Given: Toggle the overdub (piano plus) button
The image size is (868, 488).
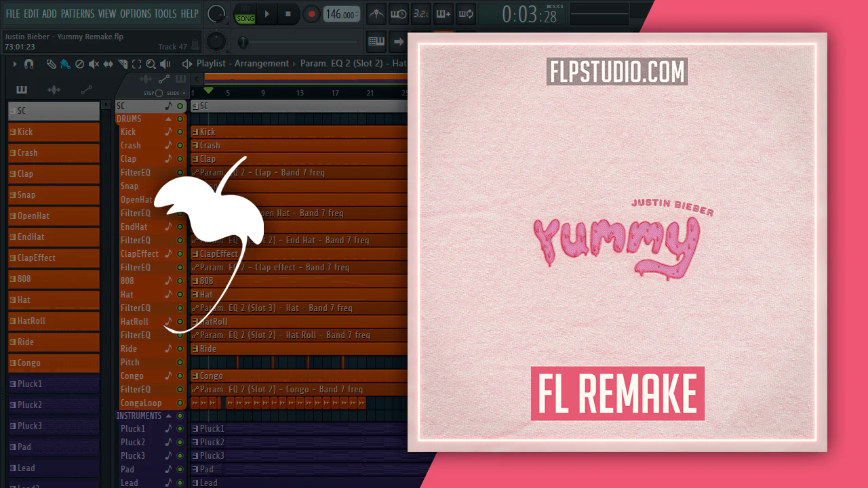Looking at the screenshot, I should [443, 14].
